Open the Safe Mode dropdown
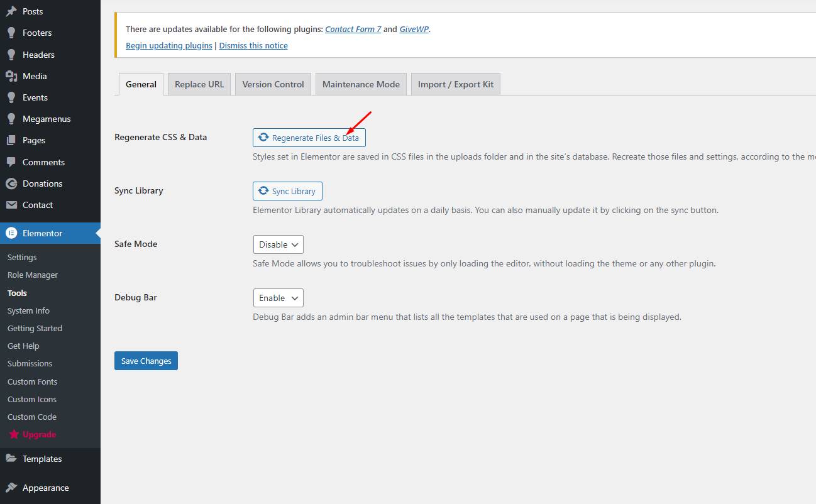The image size is (816, 504). 278,244
